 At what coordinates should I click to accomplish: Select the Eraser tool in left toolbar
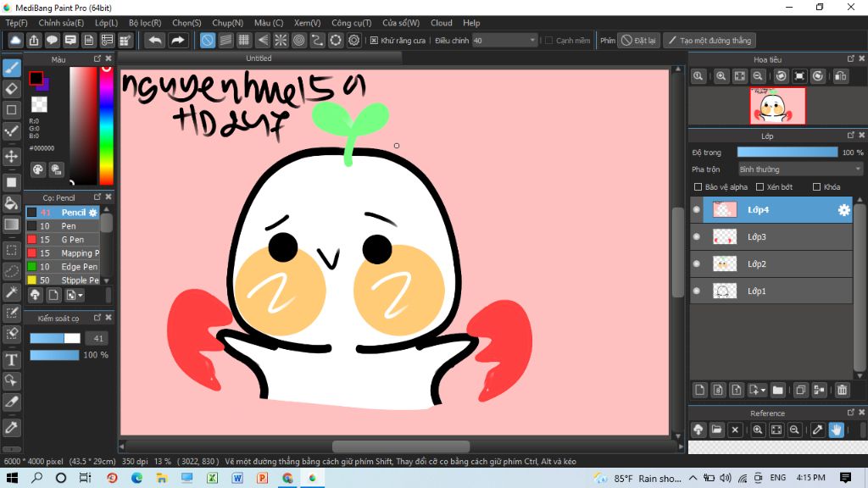[12, 89]
